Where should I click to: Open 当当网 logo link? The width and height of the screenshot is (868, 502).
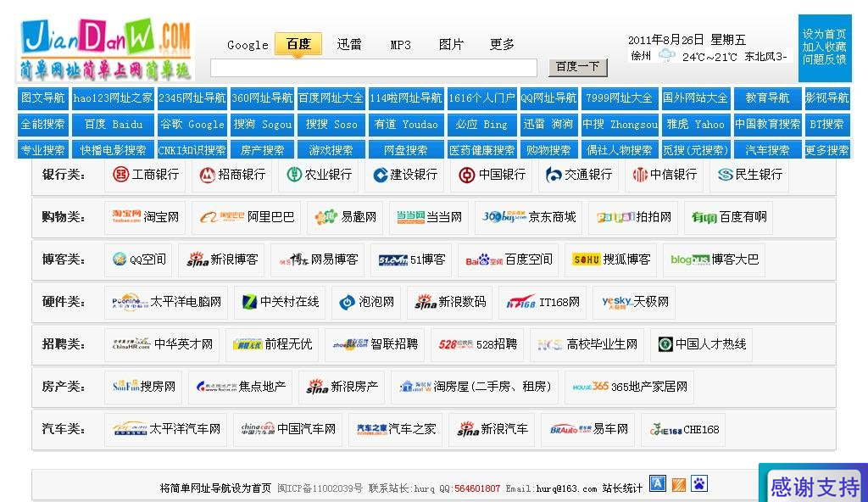[411, 217]
